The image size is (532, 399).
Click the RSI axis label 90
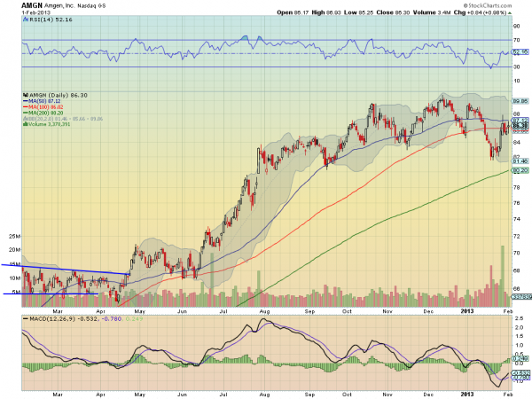(x=517, y=26)
